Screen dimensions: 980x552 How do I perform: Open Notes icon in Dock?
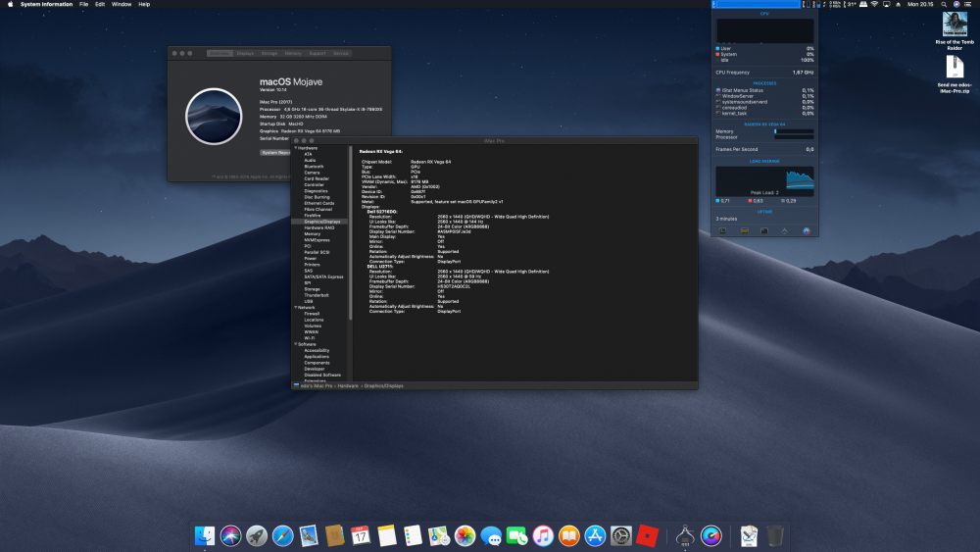387,535
